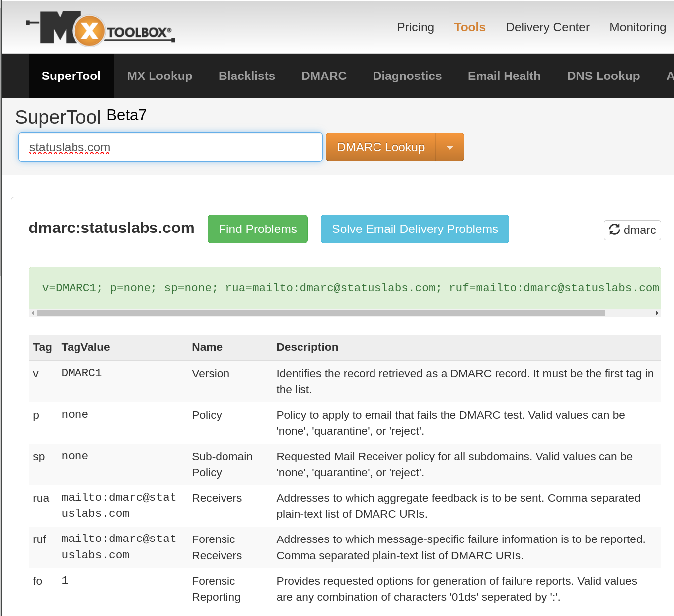Select the SuperTool tab
Viewport: 674px width, 616px height.
(71, 76)
